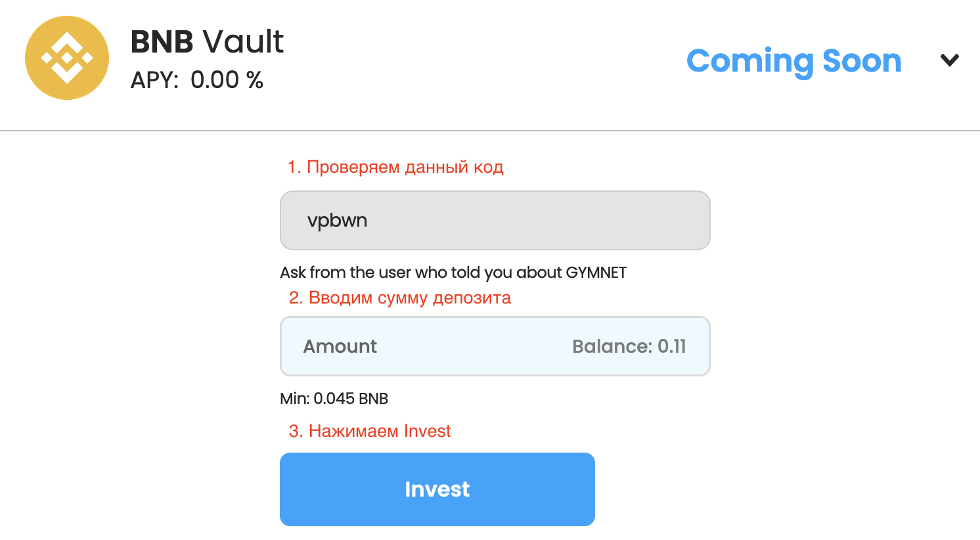
Task: Click the Balance: 0.11 label
Action: 629,346
